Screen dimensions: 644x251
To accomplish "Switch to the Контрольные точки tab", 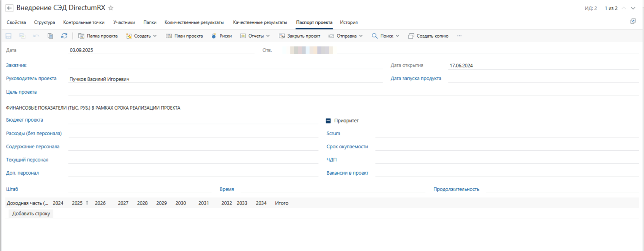I will click(84, 22).
